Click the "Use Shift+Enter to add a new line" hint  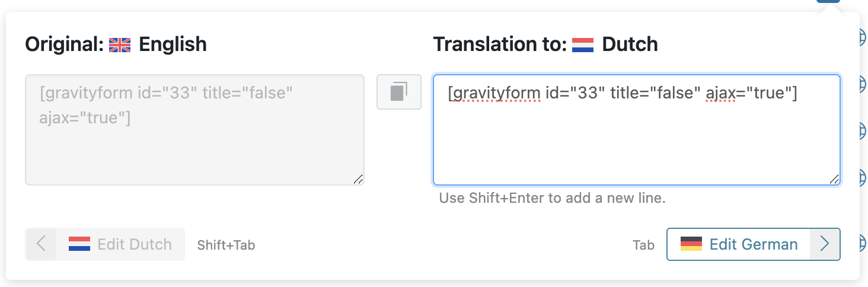553,198
